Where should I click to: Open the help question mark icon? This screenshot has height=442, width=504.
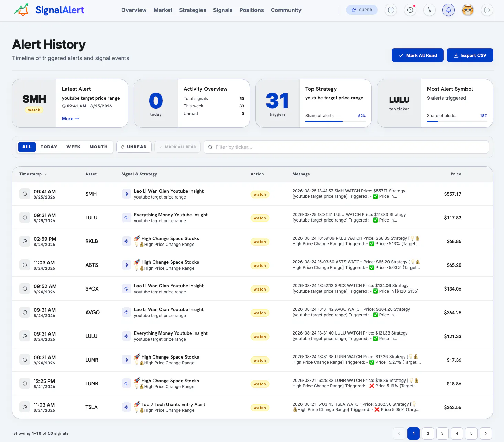(x=410, y=10)
